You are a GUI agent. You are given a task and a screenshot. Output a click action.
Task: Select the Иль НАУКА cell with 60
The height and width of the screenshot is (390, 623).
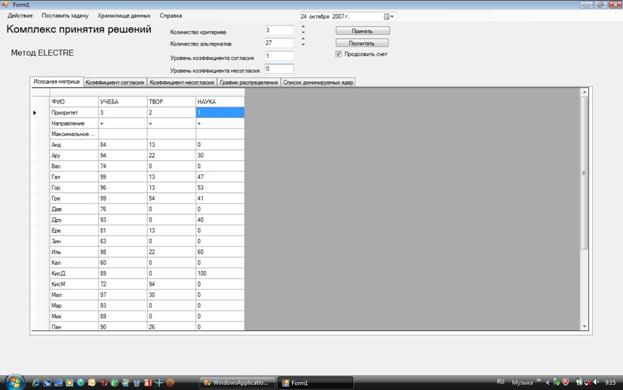click(220, 252)
